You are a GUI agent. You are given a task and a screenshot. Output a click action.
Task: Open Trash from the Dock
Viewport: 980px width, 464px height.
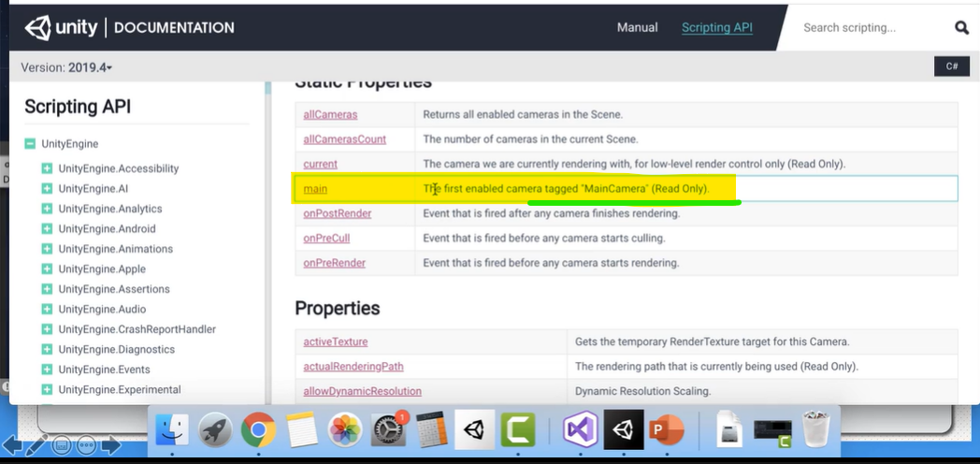(816, 429)
